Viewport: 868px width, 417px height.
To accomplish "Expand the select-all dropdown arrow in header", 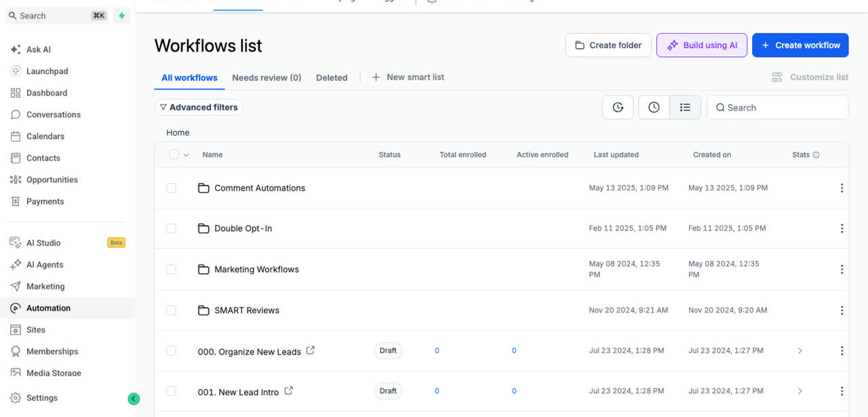I will [x=186, y=155].
